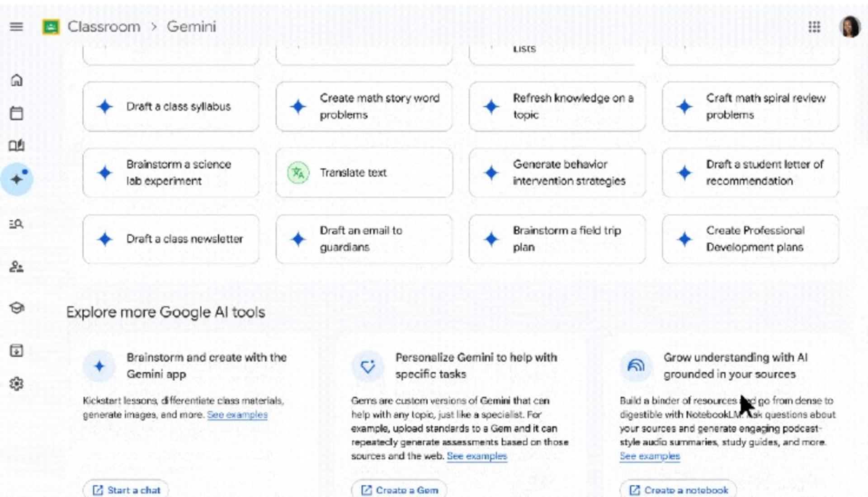
Task: Choose Draft a class syllabus
Action: tap(171, 107)
